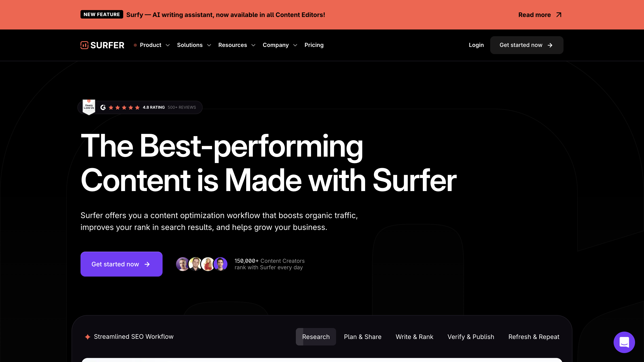Click the external link arrow on Read more
This screenshot has height=362, width=644.
coord(559,15)
